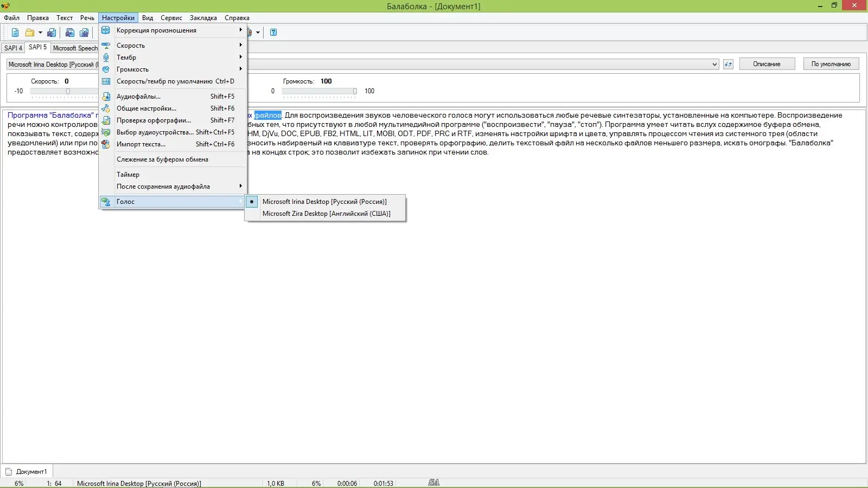868x488 pixels.
Task: Open the Файл menu
Action: click(x=11, y=18)
